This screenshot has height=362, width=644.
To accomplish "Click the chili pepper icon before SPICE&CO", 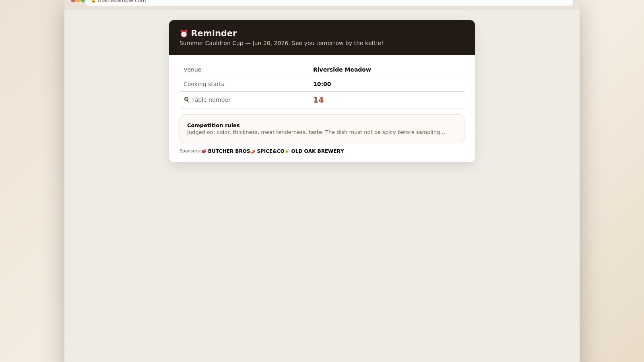I will pos(253,151).
